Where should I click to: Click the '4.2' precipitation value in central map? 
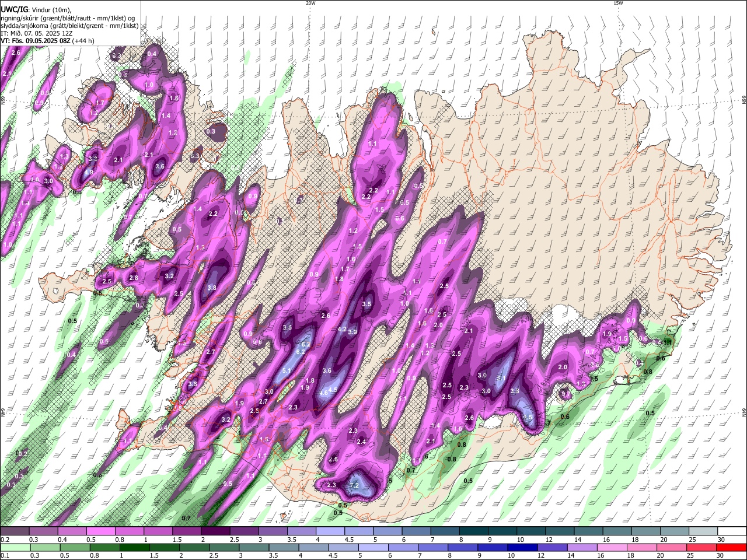click(343, 330)
